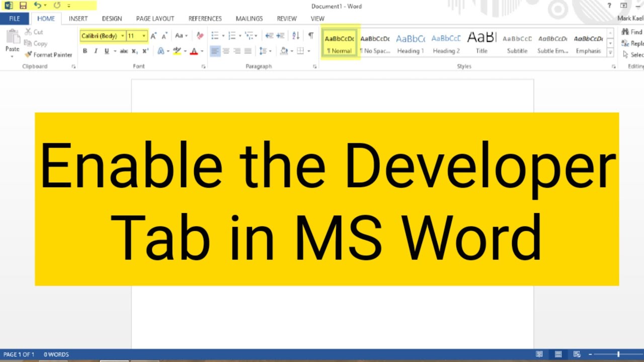Increase paragraph indent
Image resolution: width=644 pixels, height=362 pixels.
coord(280,36)
